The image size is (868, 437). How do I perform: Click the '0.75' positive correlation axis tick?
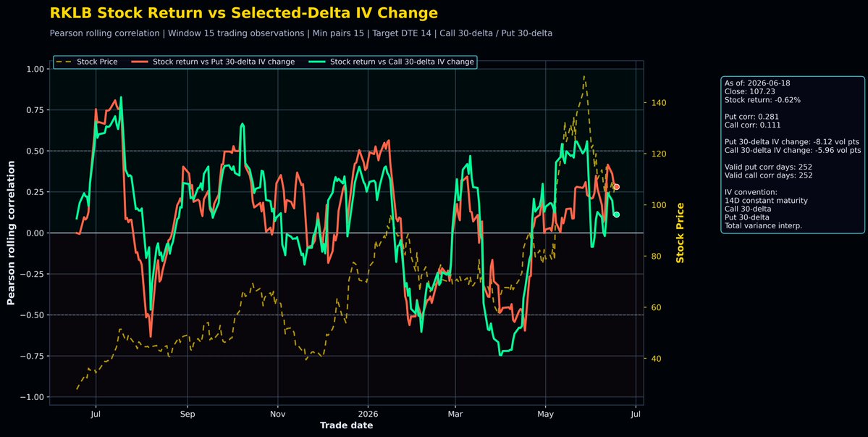(35, 109)
